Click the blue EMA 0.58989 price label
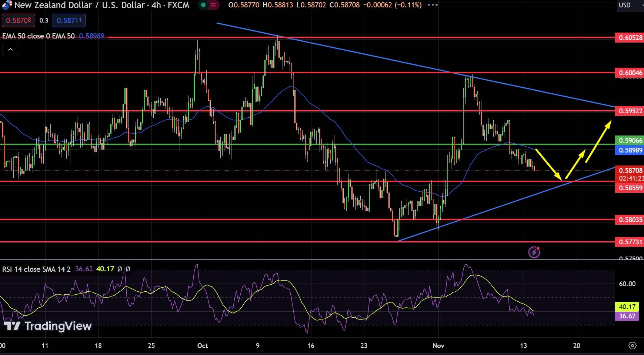This screenshot has height=355, width=644. (629, 150)
